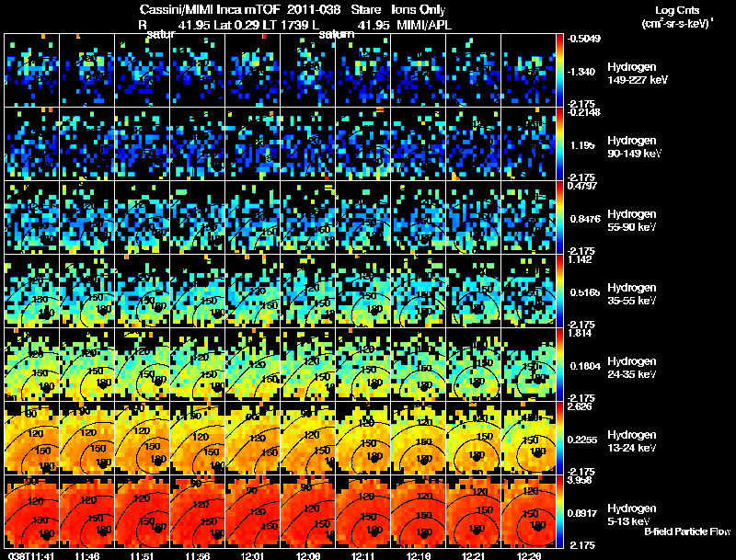Click the 12:01 time axis label
The height and width of the screenshot is (560, 736).
point(253,556)
